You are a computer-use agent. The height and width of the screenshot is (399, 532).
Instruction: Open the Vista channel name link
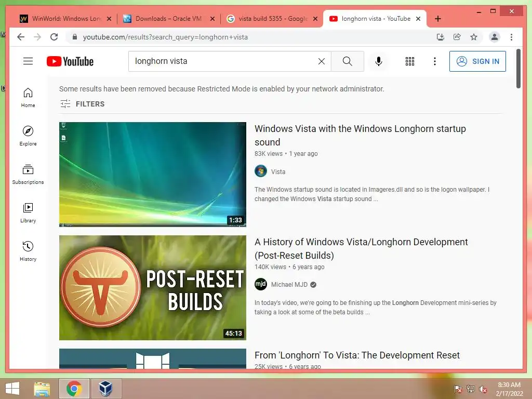tap(278, 171)
